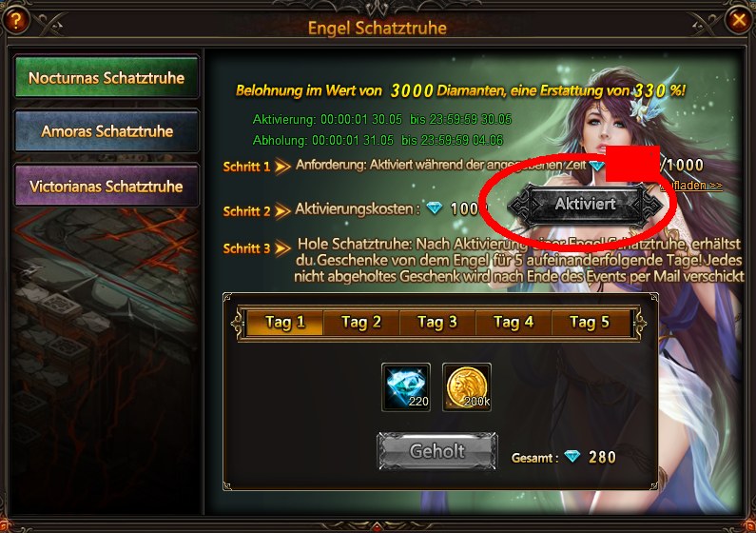Image resolution: width=756 pixels, height=533 pixels.
Task: Open the Aufladen recharge link
Action: pos(691,186)
